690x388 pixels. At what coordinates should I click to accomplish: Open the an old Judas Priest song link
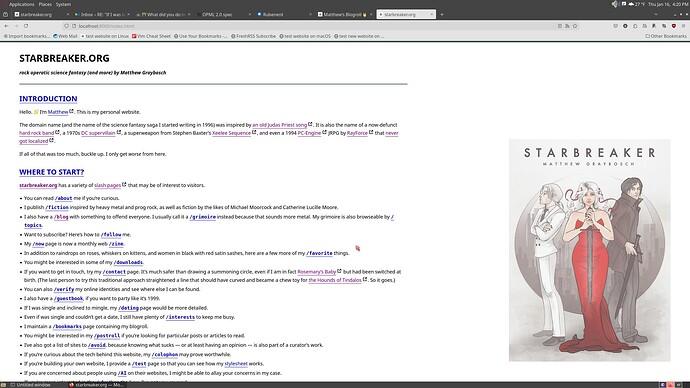pos(279,125)
